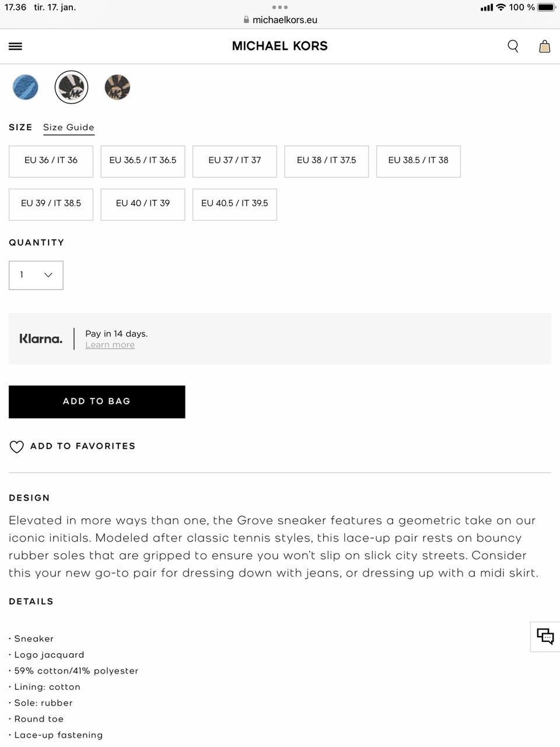
Task: Open the live chat icon
Action: click(545, 636)
